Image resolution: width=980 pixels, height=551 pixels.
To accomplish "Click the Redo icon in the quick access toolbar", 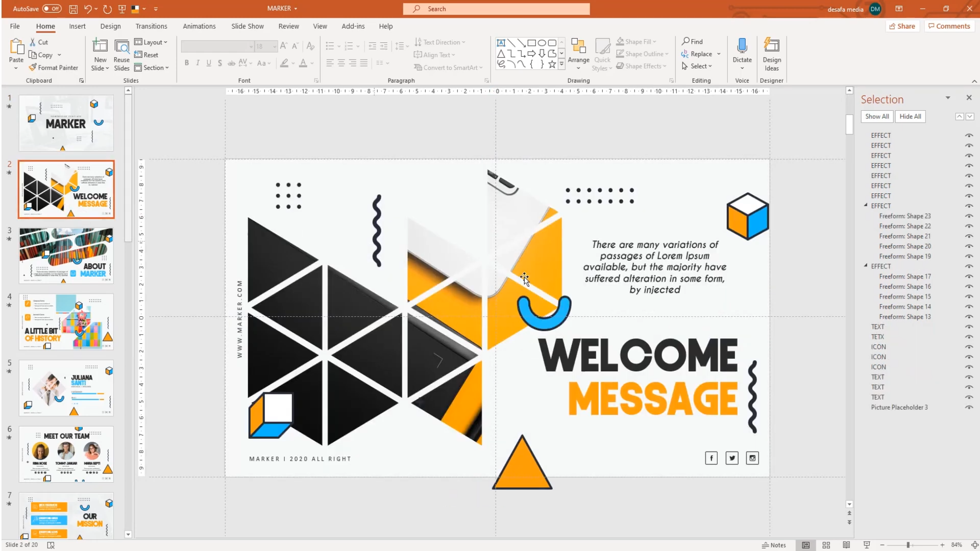I will [x=107, y=9].
